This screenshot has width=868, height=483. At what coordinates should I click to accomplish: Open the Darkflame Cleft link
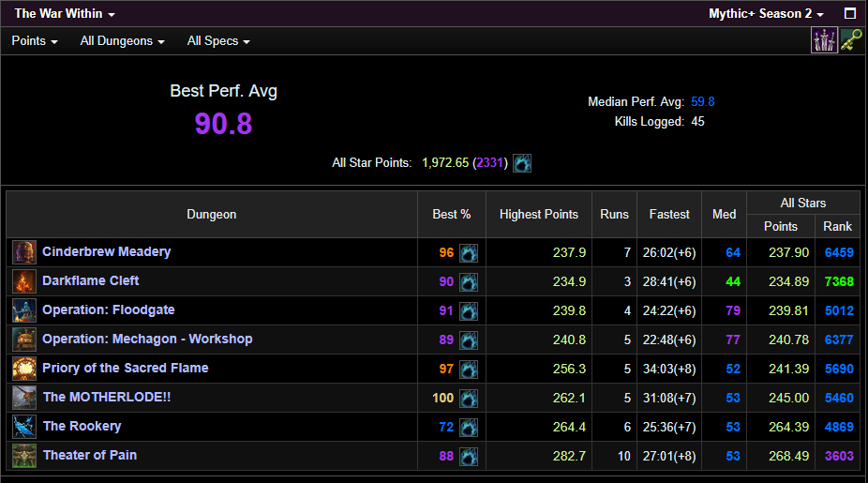(90, 280)
